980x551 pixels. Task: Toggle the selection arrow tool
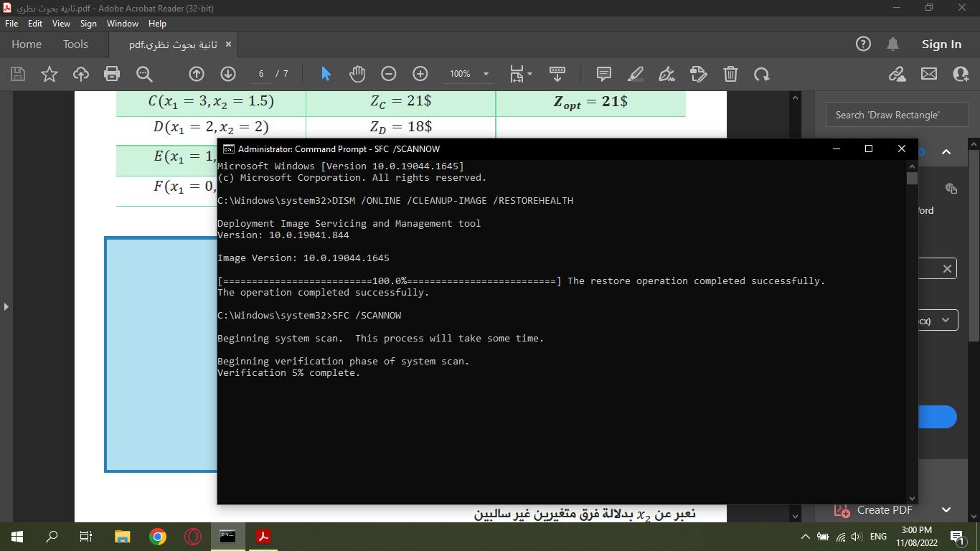click(x=326, y=74)
